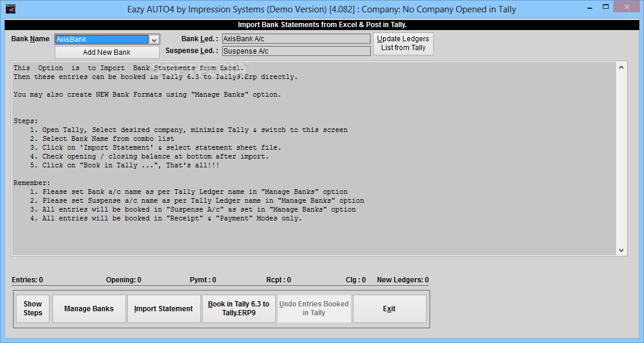Viewport: 644px width, 343px height.
Task: Click Import Statement button
Action: [x=163, y=308]
